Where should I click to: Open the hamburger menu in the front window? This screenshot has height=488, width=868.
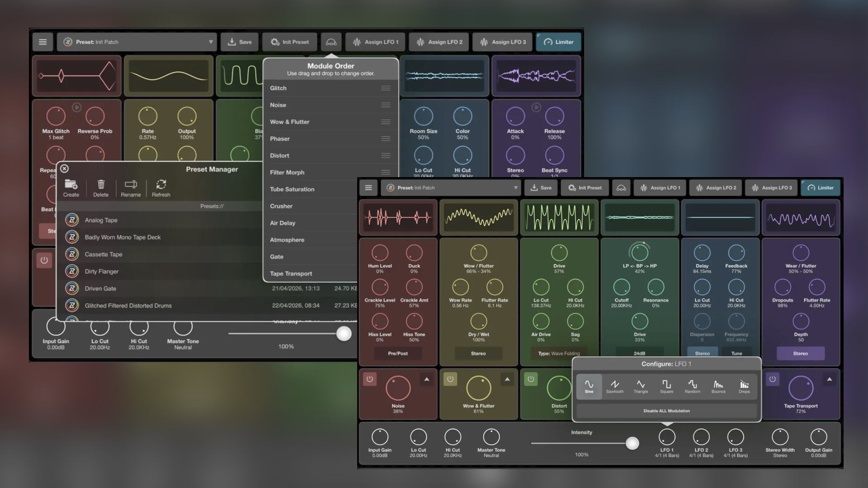[x=368, y=188]
